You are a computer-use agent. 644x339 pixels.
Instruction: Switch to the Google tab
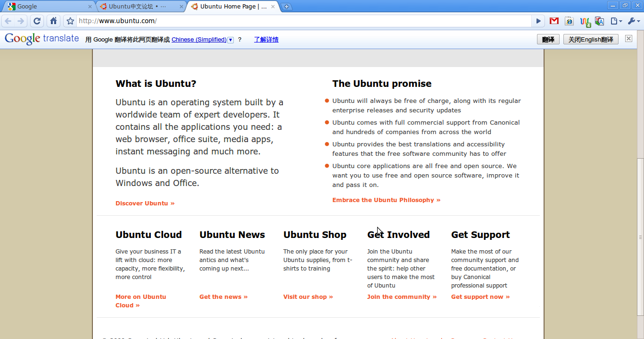tap(50, 7)
